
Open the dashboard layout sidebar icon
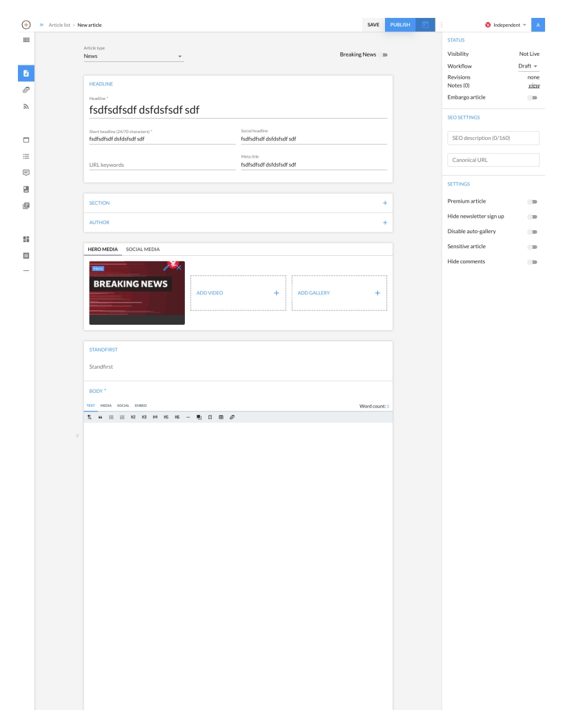[26, 239]
